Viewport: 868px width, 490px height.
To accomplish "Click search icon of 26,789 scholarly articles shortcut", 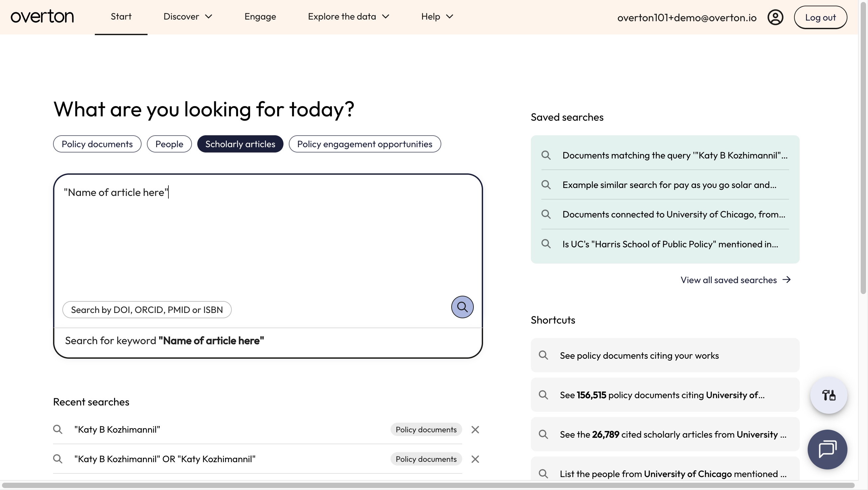I will 543,434.
